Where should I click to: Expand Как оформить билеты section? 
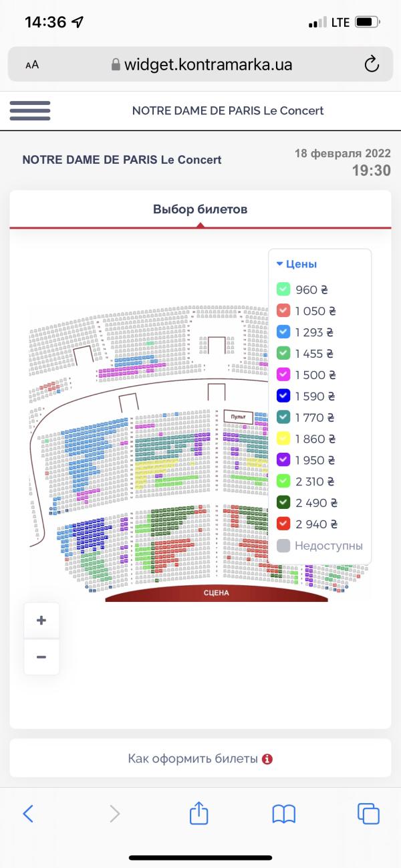pos(200,758)
